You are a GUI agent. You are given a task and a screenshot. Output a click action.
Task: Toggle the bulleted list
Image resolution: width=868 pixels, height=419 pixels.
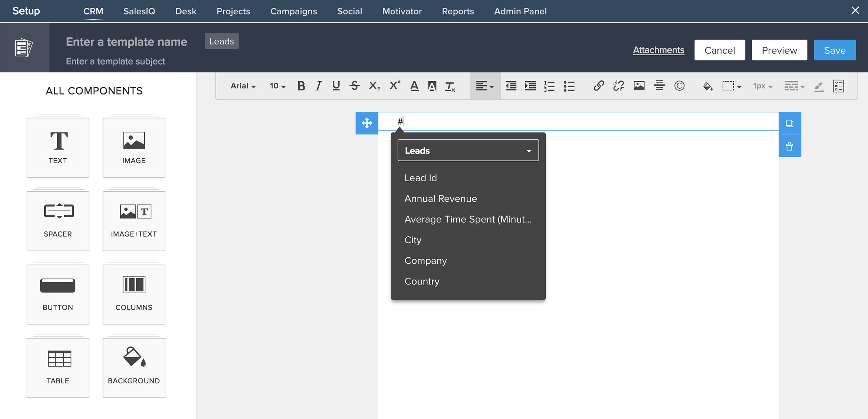coord(569,86)
